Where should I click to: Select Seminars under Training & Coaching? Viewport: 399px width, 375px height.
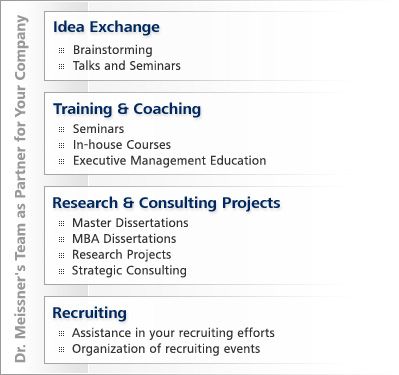tap(98, 129)
